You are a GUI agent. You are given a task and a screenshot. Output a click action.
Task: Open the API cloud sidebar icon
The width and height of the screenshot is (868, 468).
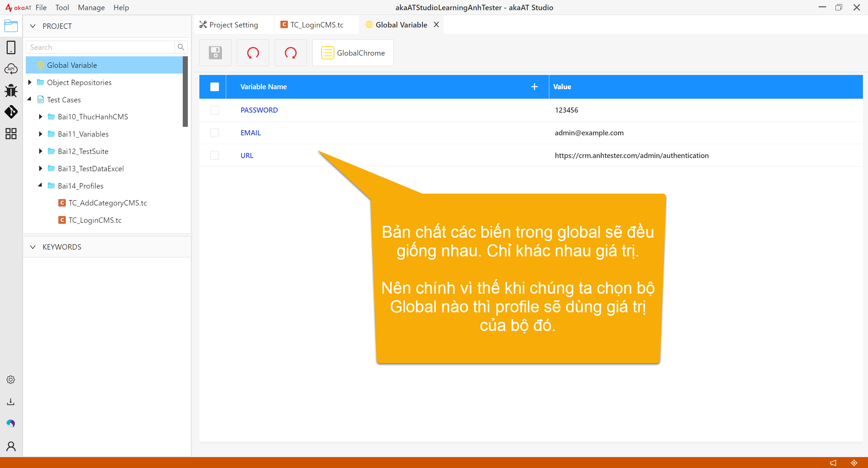(x=11, y=69)
